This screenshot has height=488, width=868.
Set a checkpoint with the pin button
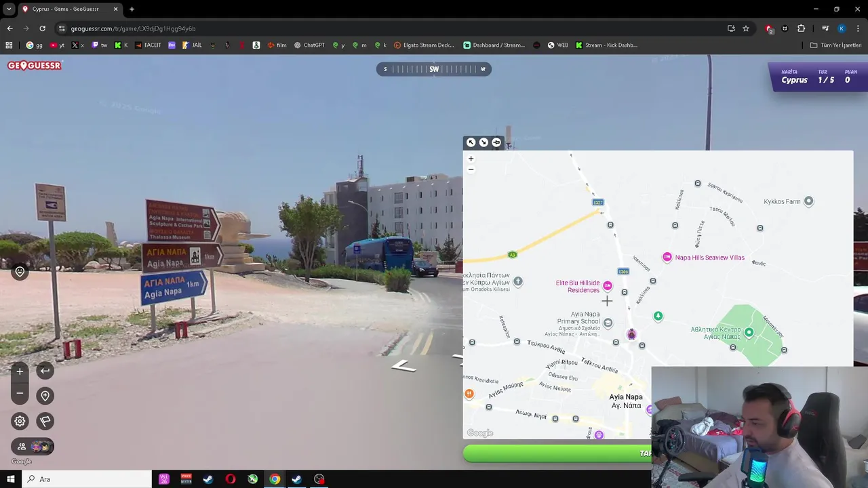coord(45,396)
